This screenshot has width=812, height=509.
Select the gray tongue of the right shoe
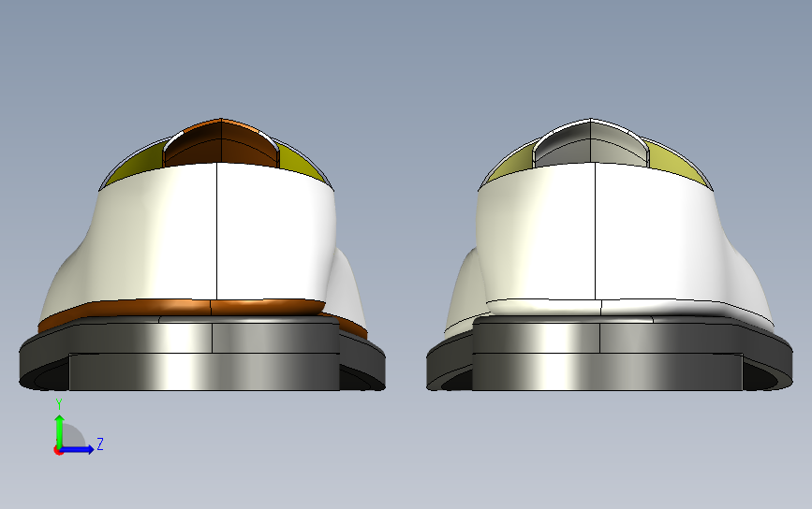pyautogui.click(x=591, y=143)
